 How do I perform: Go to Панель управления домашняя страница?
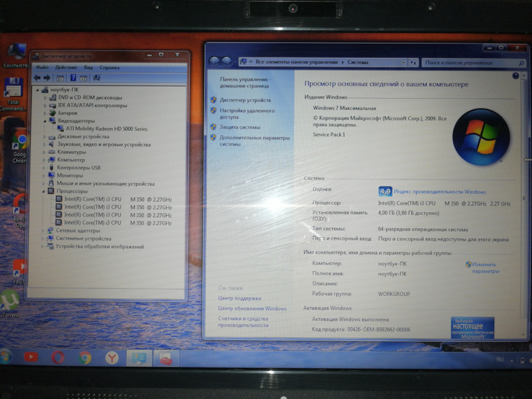point(245,83)
